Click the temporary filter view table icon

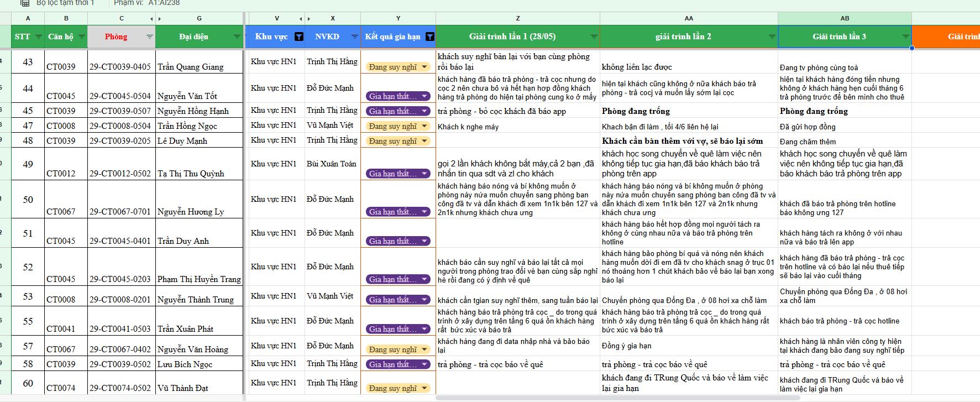(24, 3)
